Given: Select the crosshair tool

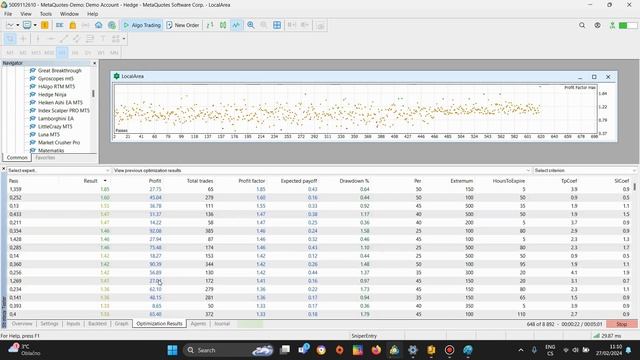Looking at the screenshot, I should pos(23,39).
